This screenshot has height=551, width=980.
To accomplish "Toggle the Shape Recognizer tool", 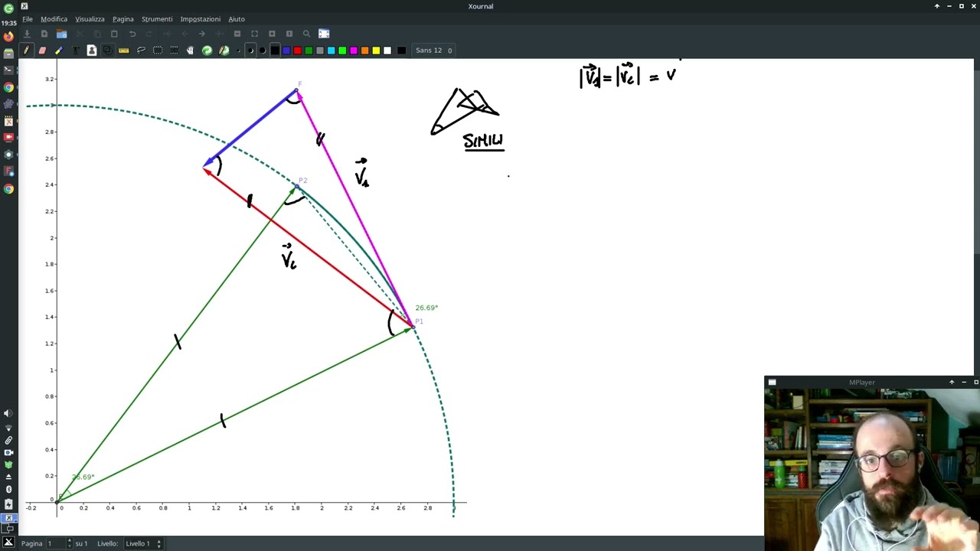I will (108, 51).
